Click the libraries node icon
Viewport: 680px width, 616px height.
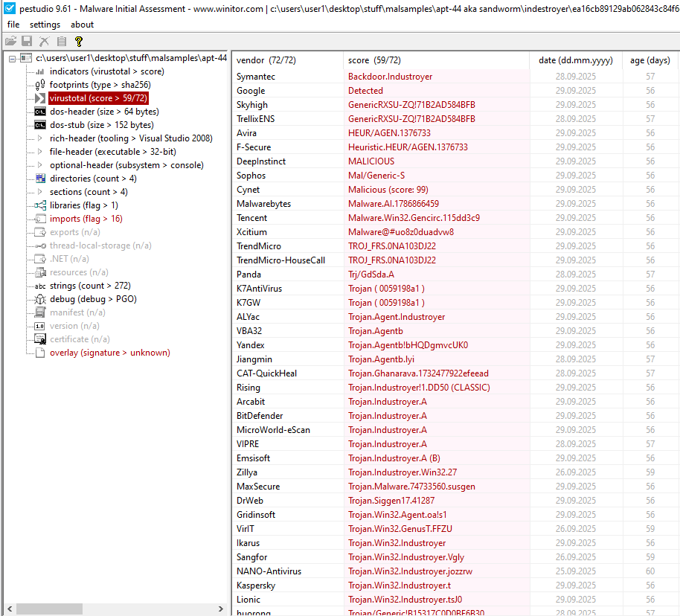point(40,205)
